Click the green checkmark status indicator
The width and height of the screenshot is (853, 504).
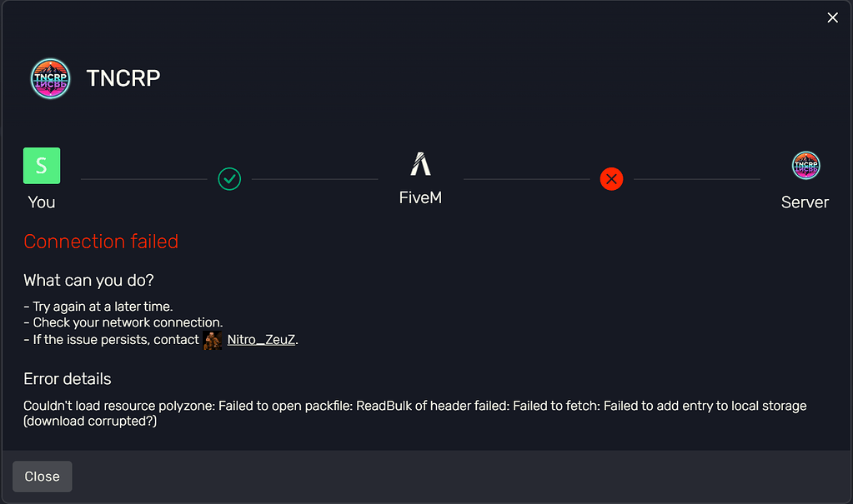click(229, 178)
